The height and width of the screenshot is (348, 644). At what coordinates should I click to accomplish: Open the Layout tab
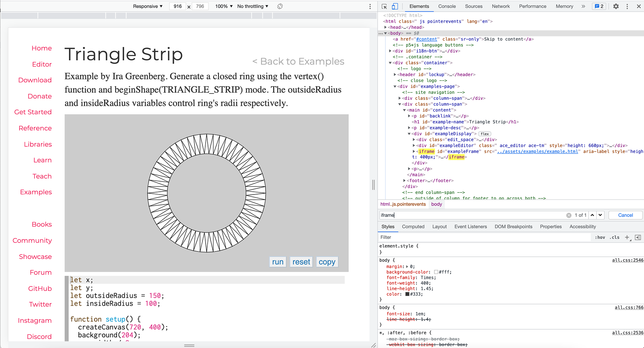439,227
